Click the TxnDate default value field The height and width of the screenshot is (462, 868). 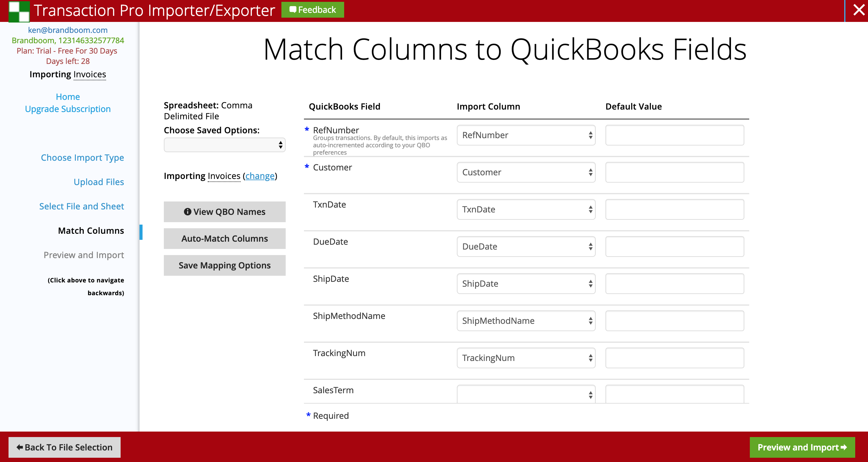(675, 209)
